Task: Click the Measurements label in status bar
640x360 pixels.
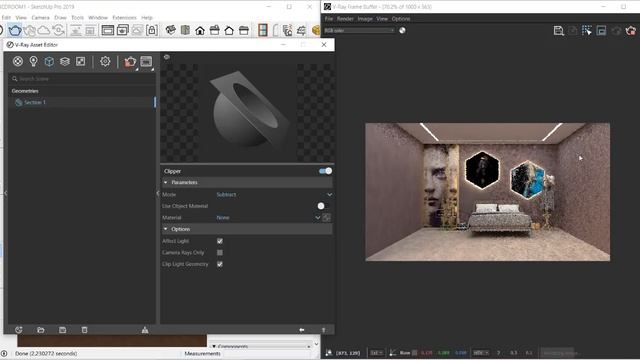Action: pos(202,353)
